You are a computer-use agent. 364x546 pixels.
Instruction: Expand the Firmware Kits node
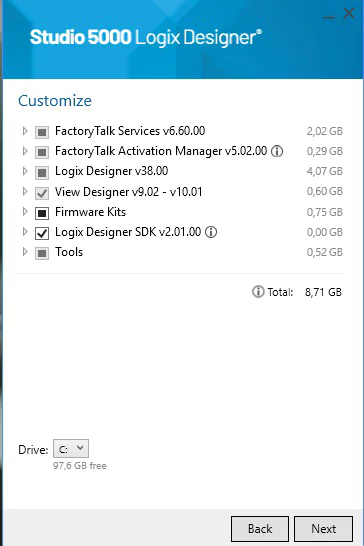25,211
